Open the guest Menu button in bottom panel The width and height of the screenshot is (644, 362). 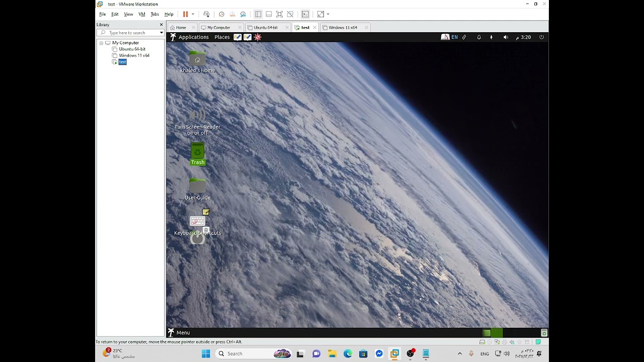pyautogui.click(x=179, y=332)
